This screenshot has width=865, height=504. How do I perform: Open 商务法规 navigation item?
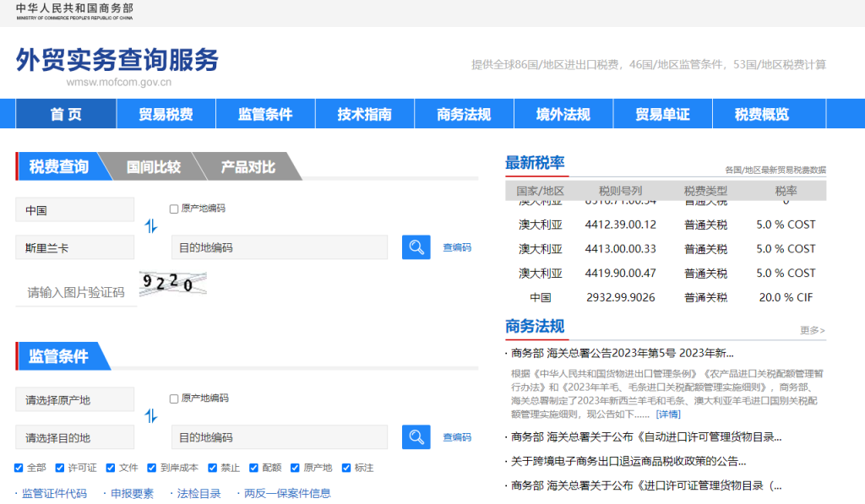pyautogui.click(x=464, y=114)
